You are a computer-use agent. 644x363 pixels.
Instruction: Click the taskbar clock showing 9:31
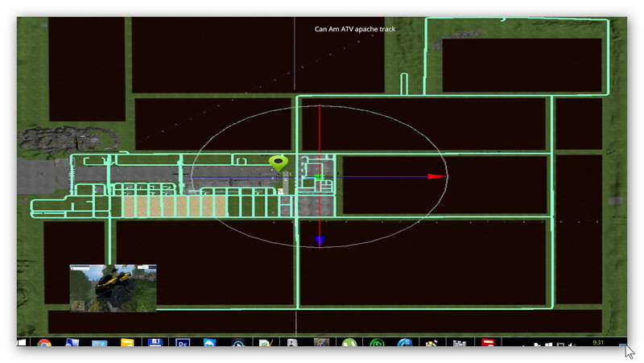click(597, 343)
